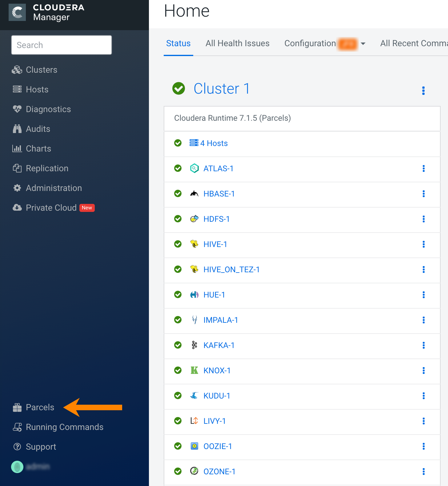Viewport: 448px width, 486px height.
Task: Click the Audits binoculars icon
Action: (17, 129)
